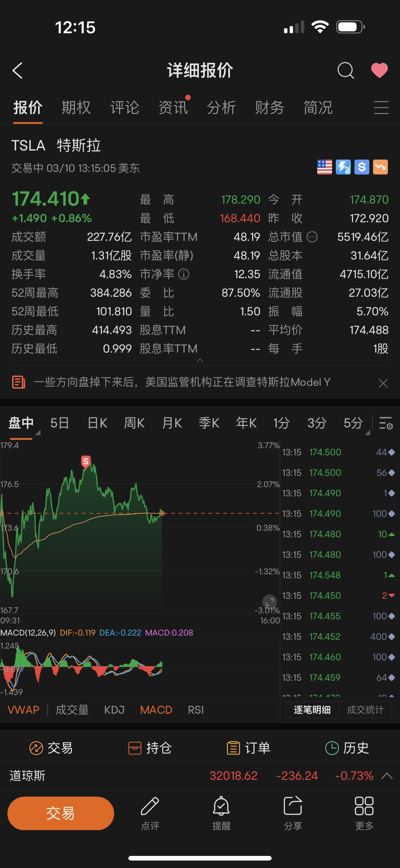Select the 5日 chart period
This screenshot has width=400, height=868.
[x=60, y=423]
